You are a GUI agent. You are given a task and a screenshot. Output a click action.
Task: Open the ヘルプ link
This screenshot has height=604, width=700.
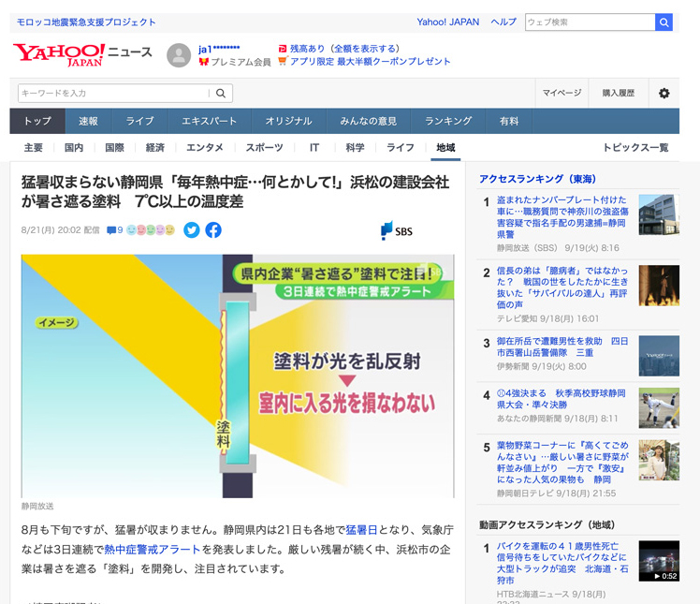tap(503, 22)
